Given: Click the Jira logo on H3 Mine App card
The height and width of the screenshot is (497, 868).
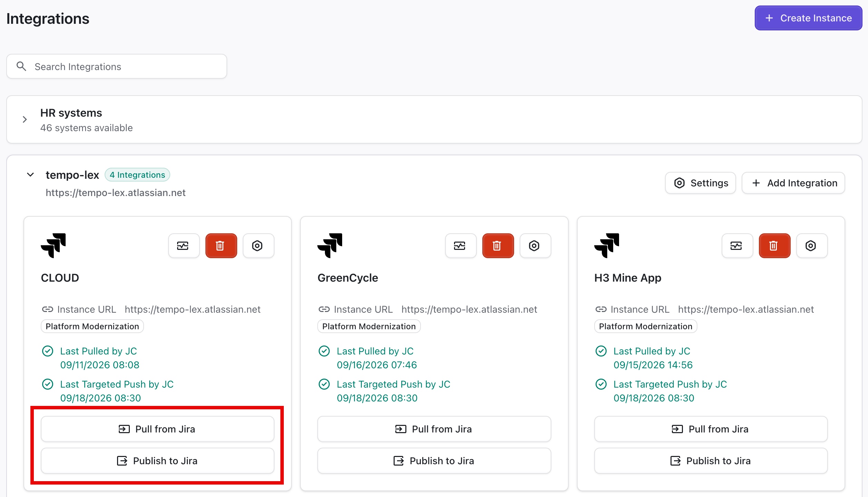Looking at the screenshot, I should tap(607, 246).
